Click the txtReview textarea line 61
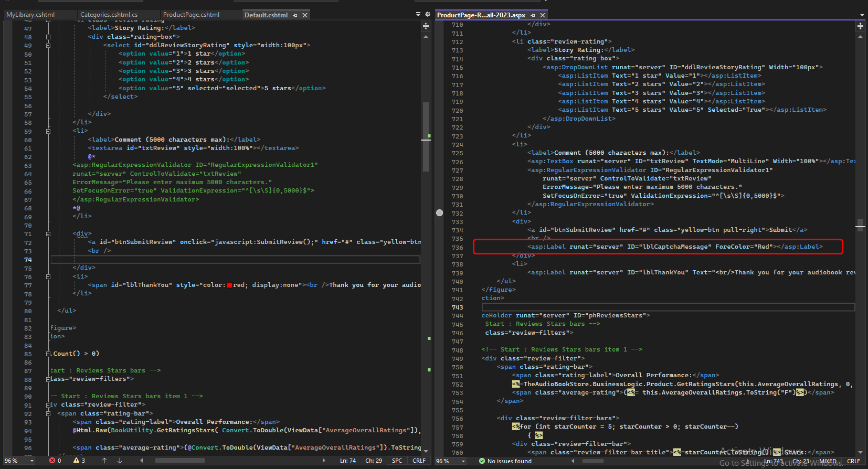This screenshot has height=469, width=868. click(x=193, y=148)
